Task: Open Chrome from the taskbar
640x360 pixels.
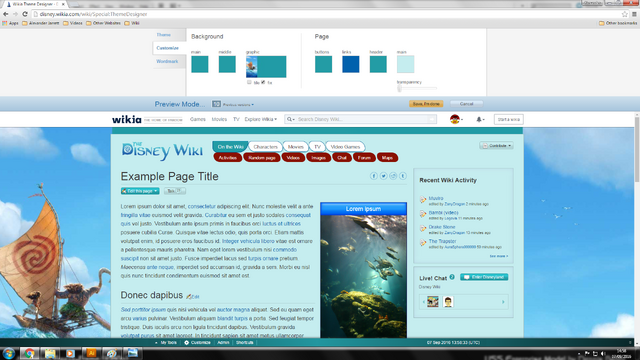Action: point(29,353)
